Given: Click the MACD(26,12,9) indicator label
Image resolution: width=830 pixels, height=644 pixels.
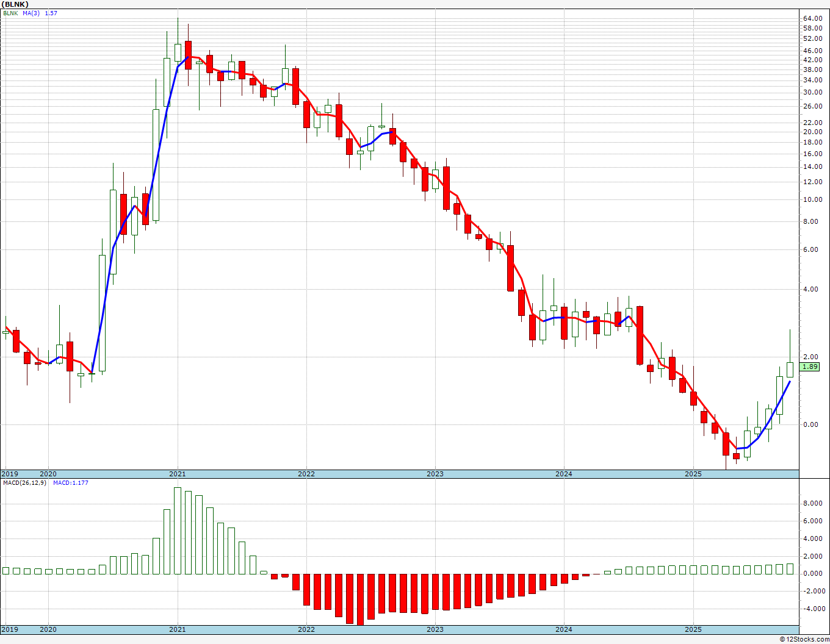Looking at the screenshot, I should pos(24,483).
